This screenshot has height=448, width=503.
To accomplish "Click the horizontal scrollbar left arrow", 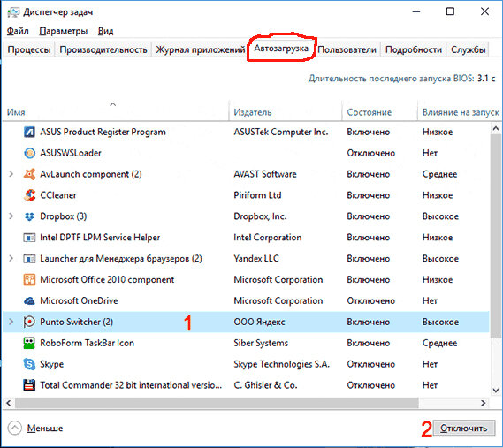I will click(x=9, y=403).
